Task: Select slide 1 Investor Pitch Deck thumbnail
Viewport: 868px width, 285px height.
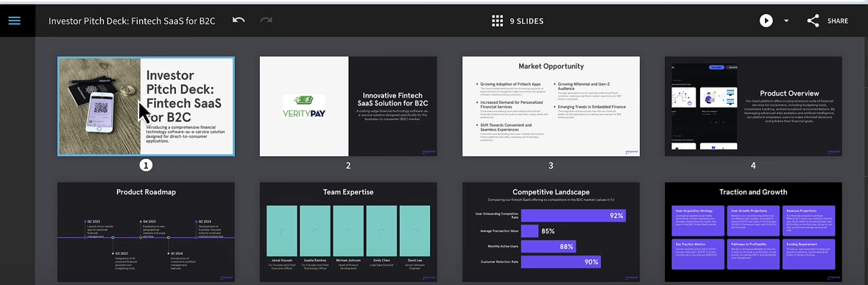Action: (x=147, y=106)
